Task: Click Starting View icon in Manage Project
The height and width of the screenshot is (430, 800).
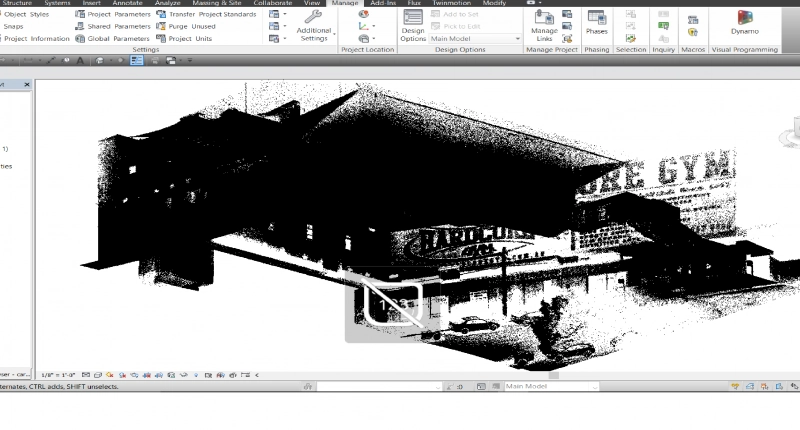Action: pyautogui.click(x=567, y=38)
